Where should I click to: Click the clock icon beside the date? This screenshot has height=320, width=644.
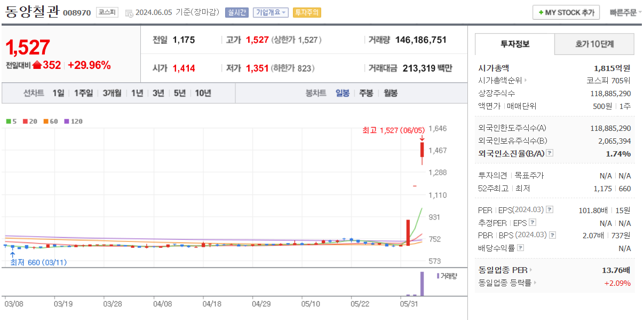click(x=129, y=13)
